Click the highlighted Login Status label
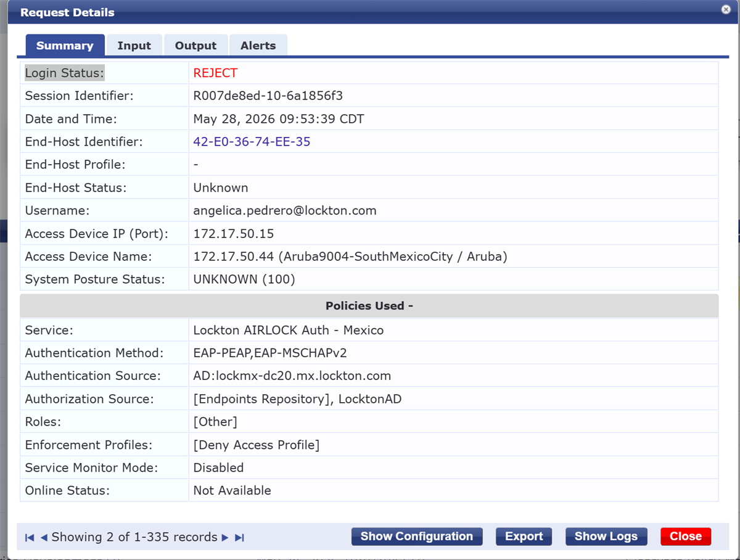This screenshot has height=560, width=740. [x=65, y=73]
